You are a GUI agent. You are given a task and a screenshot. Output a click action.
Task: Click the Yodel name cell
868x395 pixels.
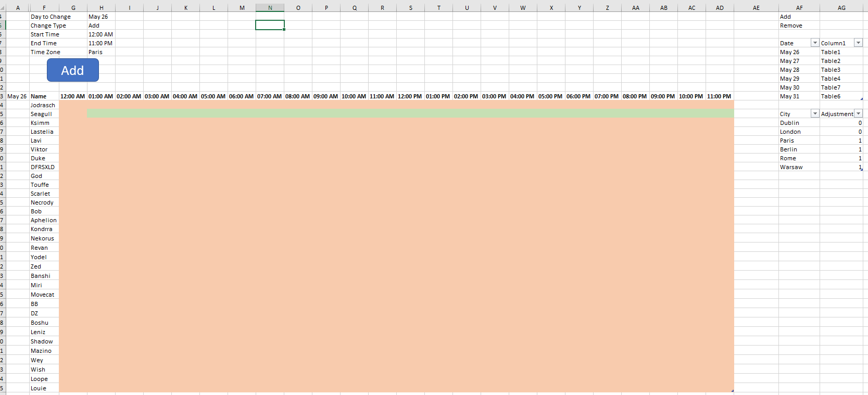point(44,257)
